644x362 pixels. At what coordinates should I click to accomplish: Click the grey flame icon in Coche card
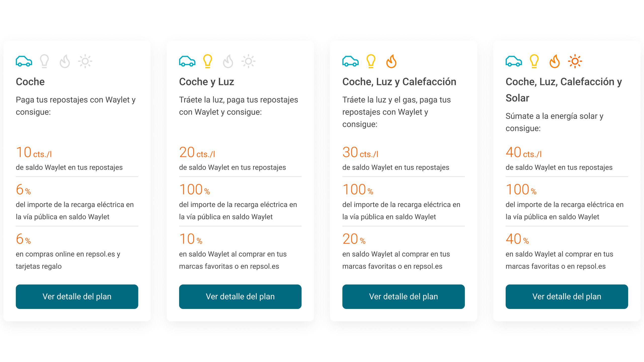65,61
